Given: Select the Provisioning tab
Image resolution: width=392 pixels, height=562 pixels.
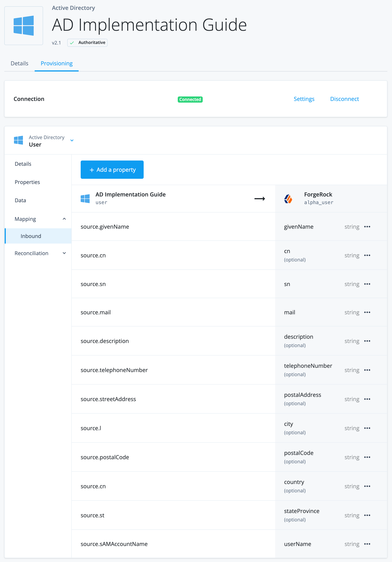Looking at the screenshot, I should 56,63.
